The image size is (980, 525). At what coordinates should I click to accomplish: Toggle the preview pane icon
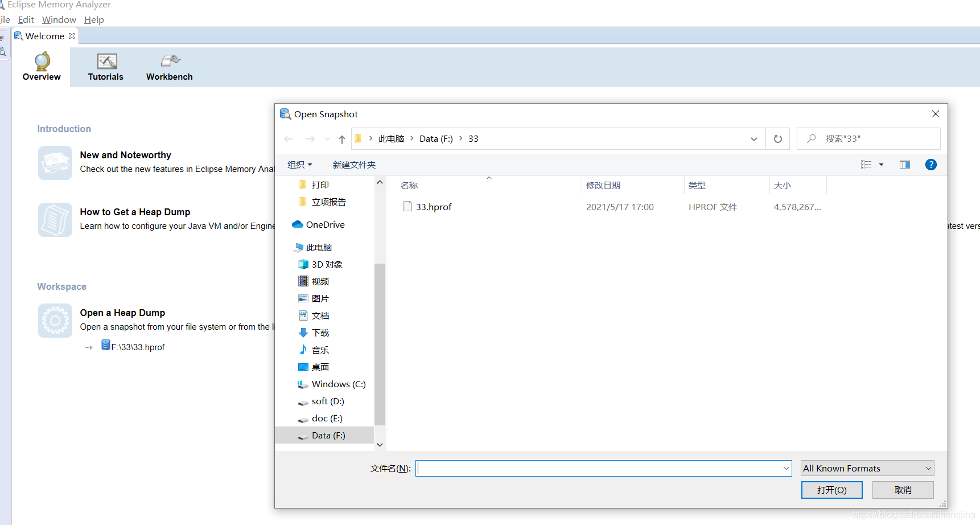coord(905,165)
